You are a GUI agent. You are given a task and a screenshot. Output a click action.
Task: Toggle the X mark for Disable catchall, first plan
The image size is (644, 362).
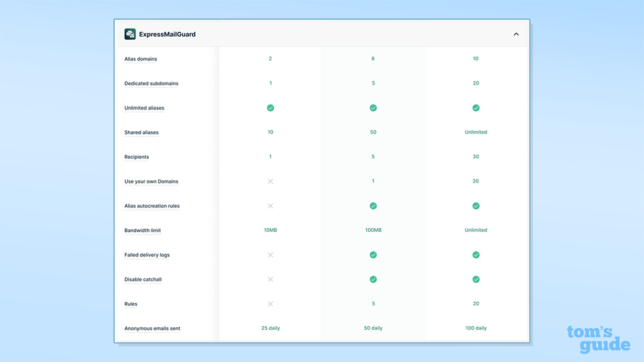pos(270,279)
